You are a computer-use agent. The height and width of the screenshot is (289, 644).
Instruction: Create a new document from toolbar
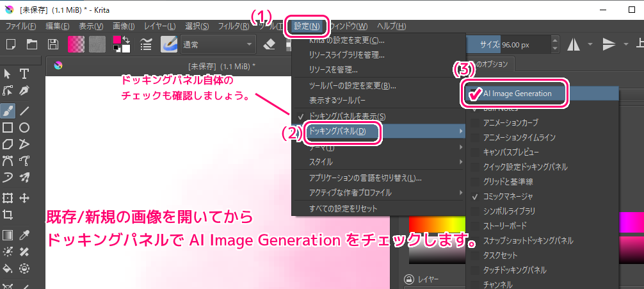[11, 44]
